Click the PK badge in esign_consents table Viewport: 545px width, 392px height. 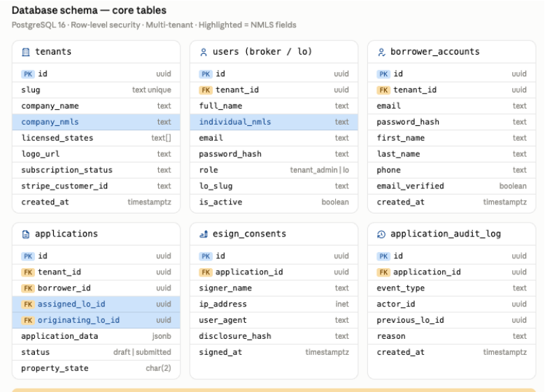tap(206, 256)
